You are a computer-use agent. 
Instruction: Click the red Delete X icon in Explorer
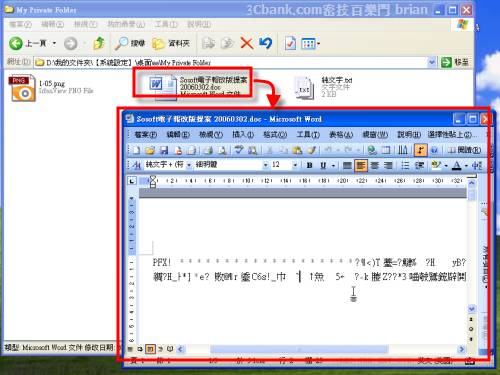click(247, 43)
